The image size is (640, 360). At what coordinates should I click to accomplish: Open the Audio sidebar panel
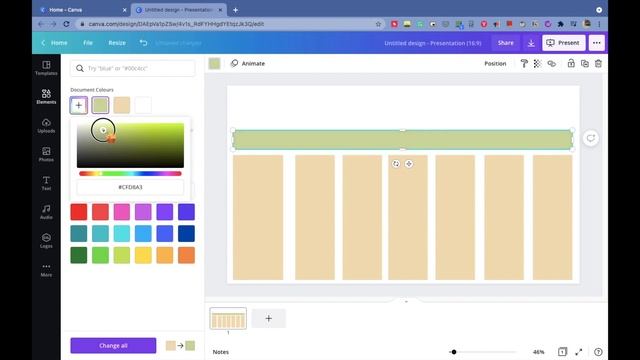click(46, 212)
